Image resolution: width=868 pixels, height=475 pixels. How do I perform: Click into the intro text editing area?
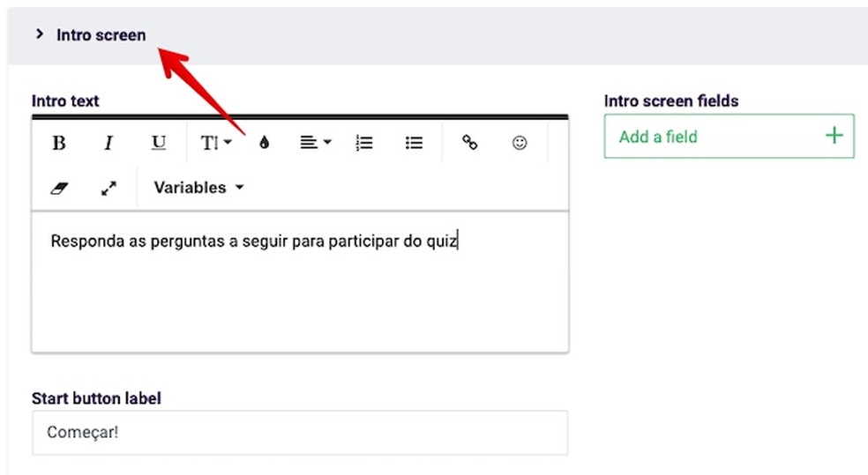click(x=300, y=281)
